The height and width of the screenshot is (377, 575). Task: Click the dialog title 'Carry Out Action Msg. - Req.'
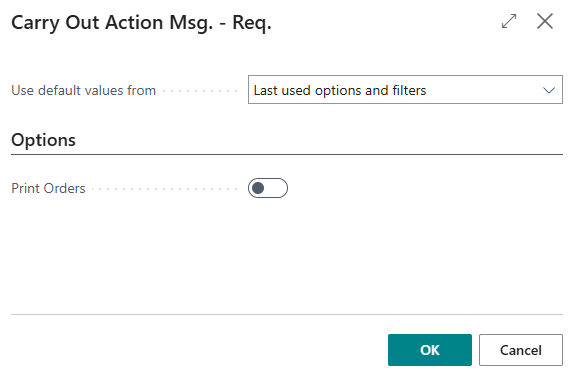141,23
